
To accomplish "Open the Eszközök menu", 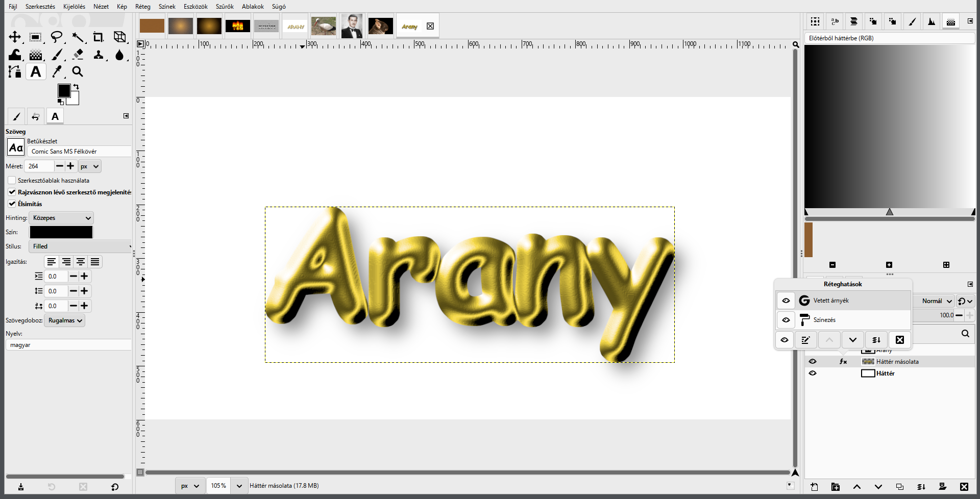I will point(195,7).
